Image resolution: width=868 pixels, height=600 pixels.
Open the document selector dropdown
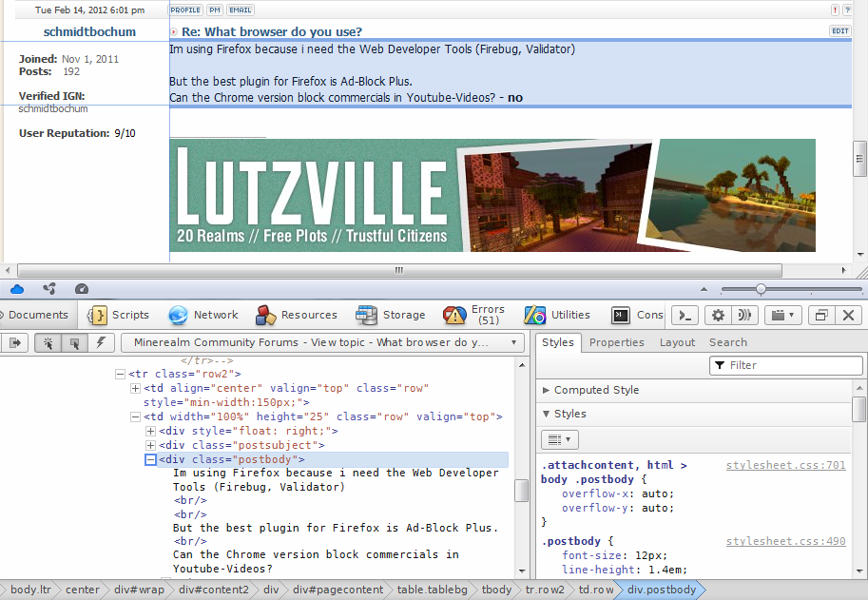tap(322, 342)
